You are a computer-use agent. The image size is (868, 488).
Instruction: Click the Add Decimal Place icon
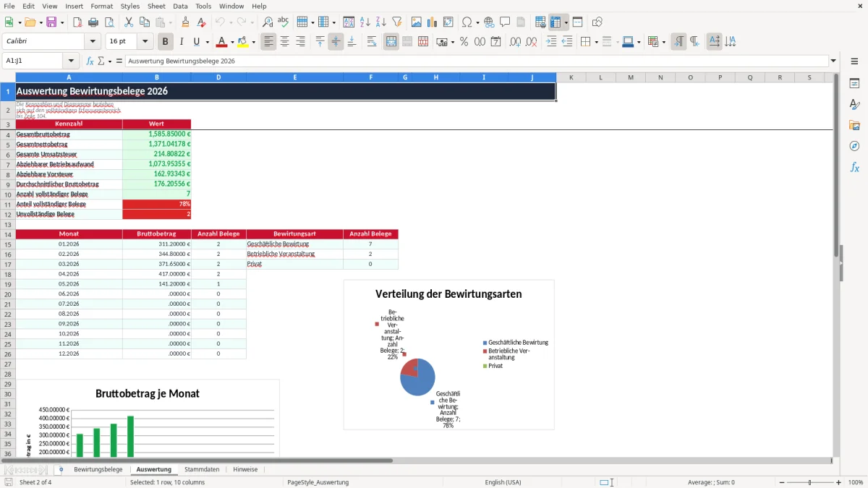[x=516, y=42]
